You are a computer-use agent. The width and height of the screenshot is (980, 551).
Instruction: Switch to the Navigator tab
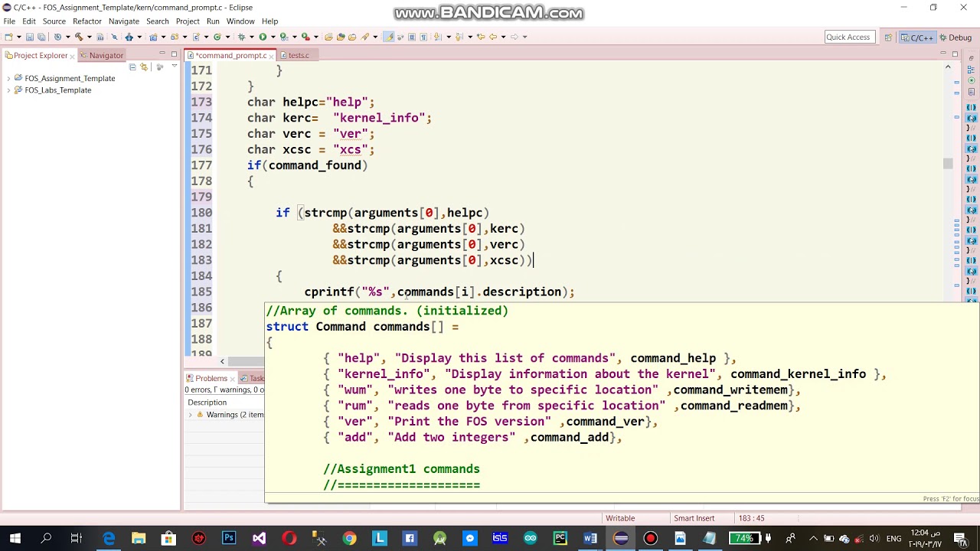pyautogui.click(x=101, y=55)
